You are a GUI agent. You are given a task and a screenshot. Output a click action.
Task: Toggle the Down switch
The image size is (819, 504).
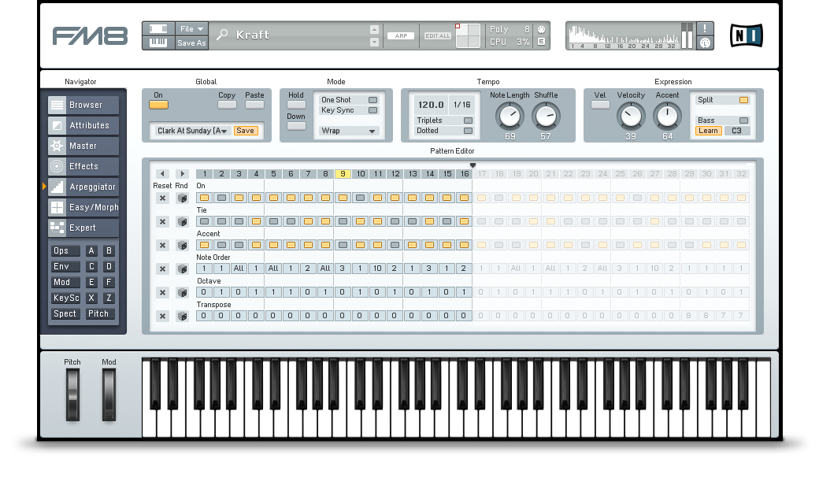(296, 126)
